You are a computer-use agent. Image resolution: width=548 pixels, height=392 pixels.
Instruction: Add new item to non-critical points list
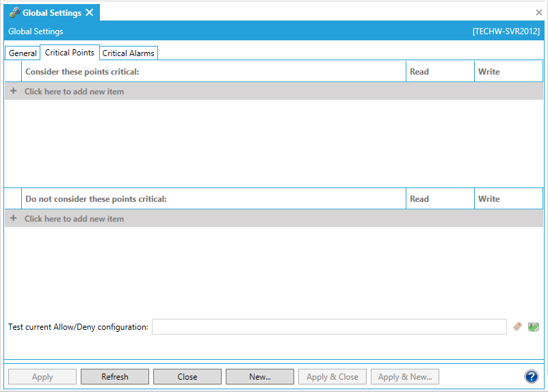pyautogui.click(x=74, y=219)
